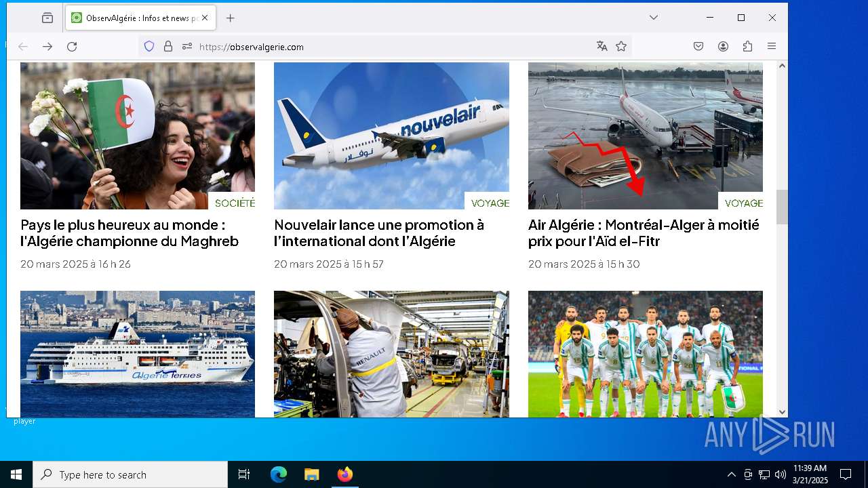Image resolution: width=868 pixels, height=488 pixels.
Task: Open VOYAGE category on Air Algérie article
Action: (x=743, y=203)
